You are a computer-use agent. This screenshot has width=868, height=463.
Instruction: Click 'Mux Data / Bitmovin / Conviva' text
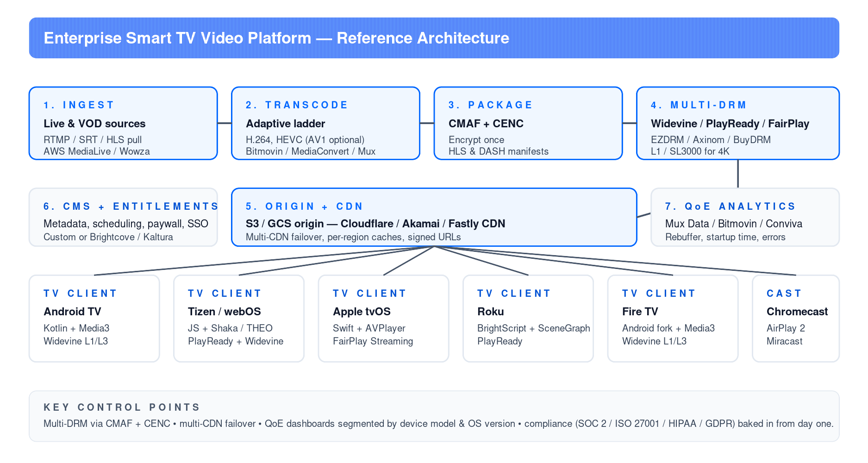point(734,224)
